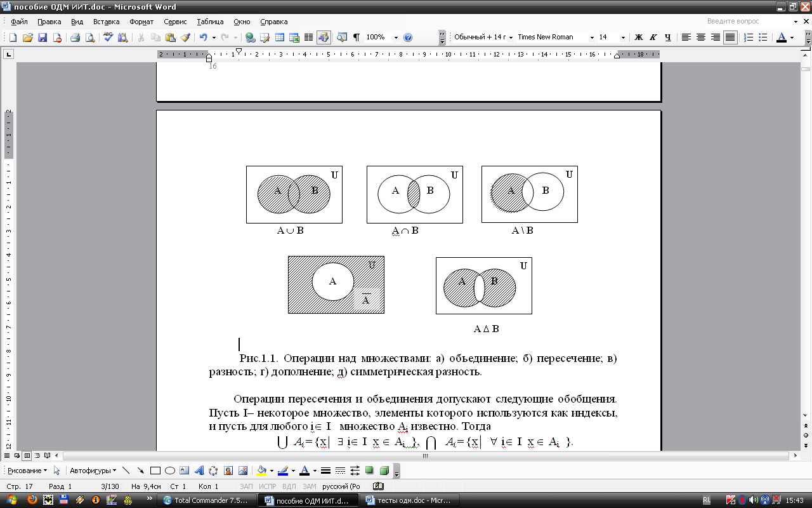Open the Рисование drawing menu
This screenshot has width=812, height=508.
(x=27, y=471)
